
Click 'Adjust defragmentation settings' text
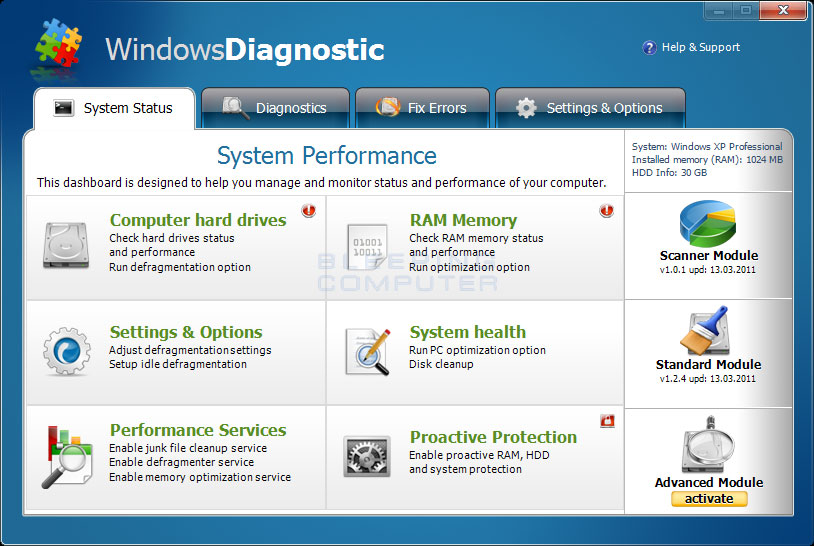tap(190, 350)
